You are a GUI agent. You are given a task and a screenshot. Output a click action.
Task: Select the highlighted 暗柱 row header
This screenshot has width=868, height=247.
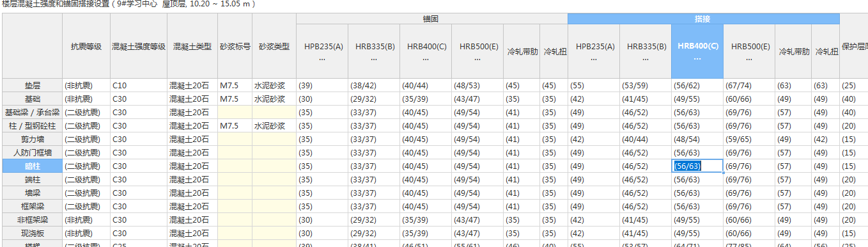point(32,166)
